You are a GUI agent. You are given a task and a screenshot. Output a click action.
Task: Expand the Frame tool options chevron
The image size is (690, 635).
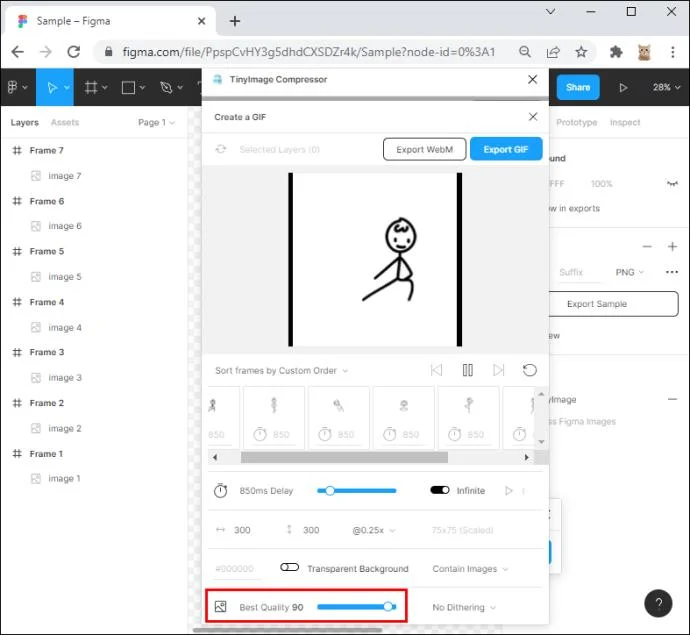click(x=105, y=88)
